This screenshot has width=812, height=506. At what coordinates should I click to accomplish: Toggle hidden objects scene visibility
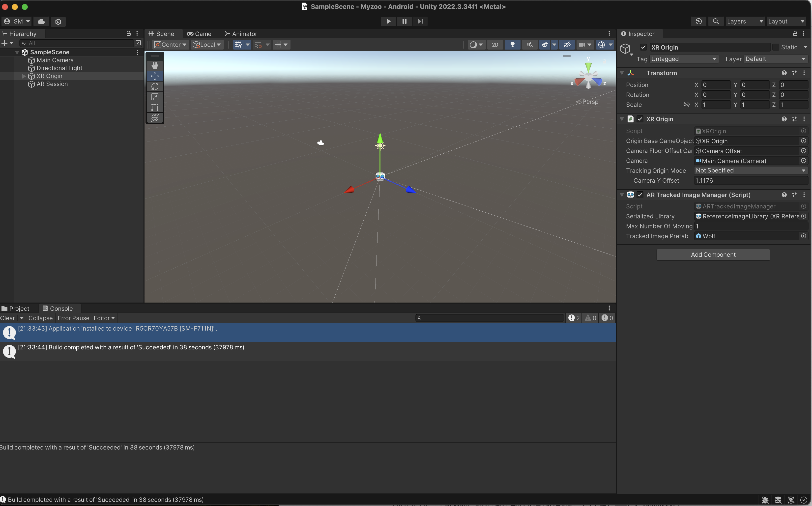point(567,45)
